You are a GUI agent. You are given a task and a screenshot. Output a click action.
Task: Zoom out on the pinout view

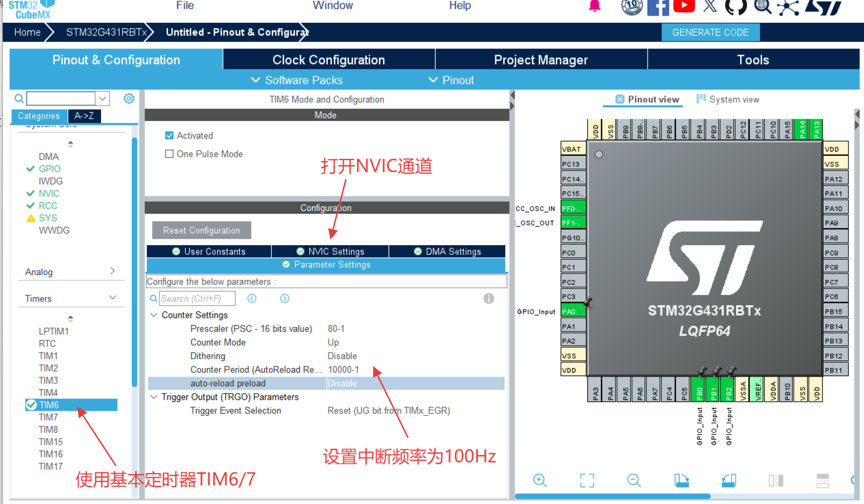point(634,480)
